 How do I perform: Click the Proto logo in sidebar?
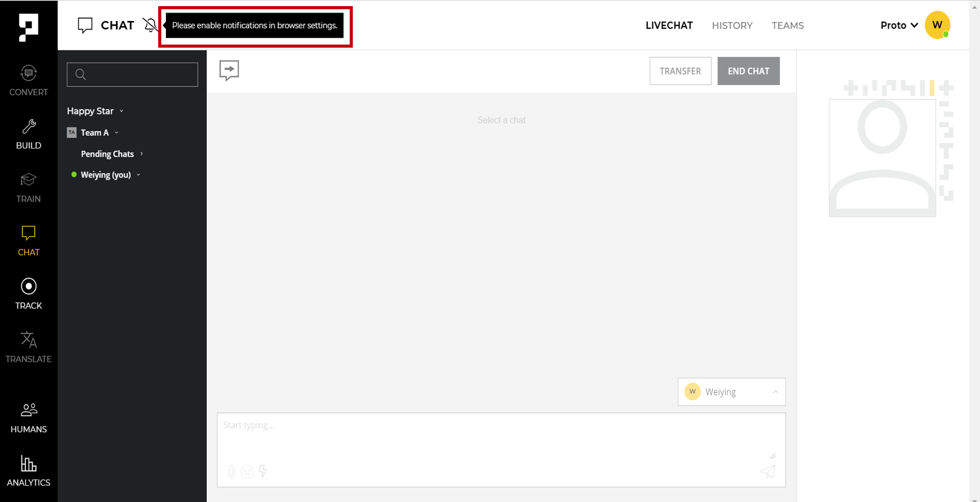(x=29, y=28)
